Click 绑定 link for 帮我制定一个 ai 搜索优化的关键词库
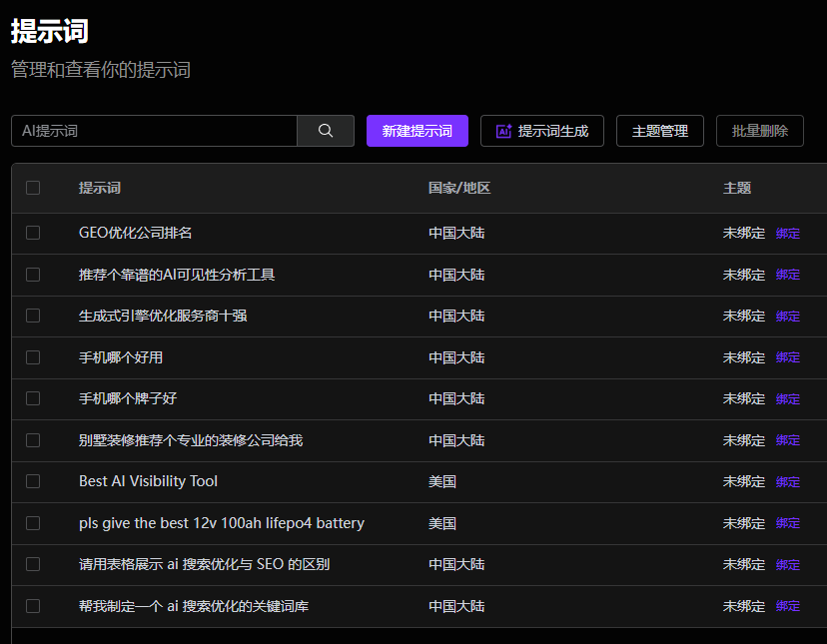 point(788,606)
